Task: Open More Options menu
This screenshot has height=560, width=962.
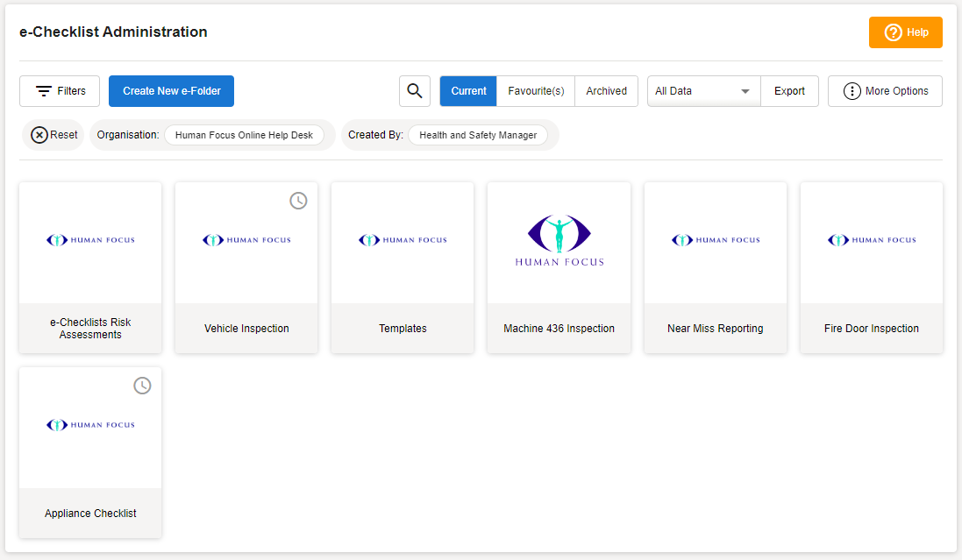Action: 885,91
